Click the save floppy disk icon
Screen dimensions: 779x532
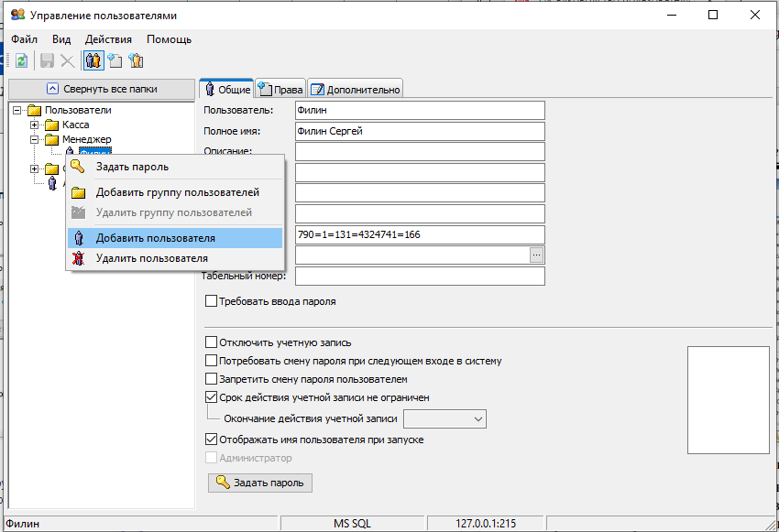[x=47, y=61]
